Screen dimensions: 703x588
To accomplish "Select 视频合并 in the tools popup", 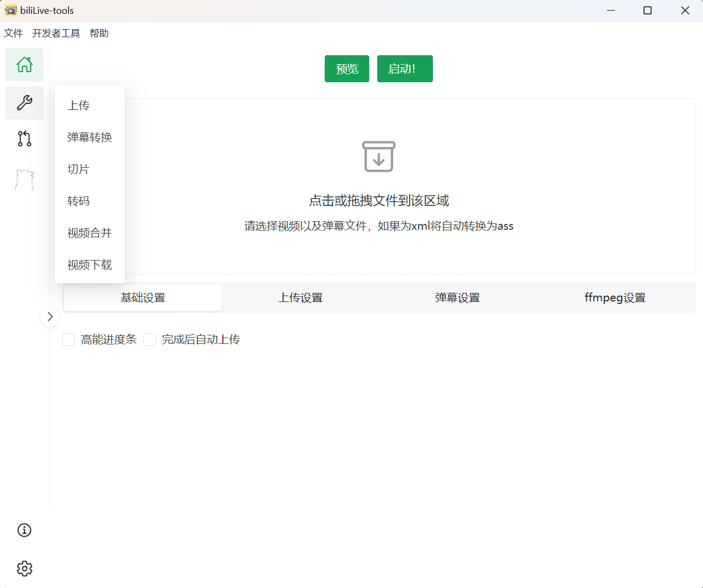I will [x=90, y=232].
